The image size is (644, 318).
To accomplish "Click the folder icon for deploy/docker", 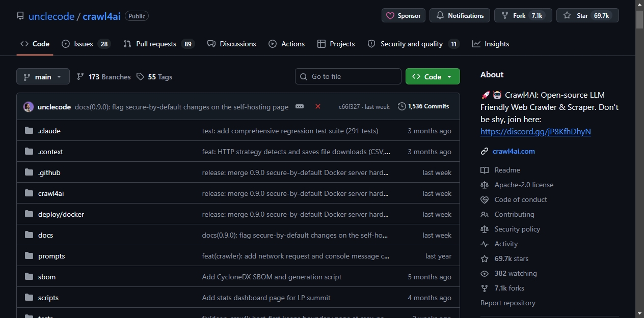I will (x=29, y=214).
